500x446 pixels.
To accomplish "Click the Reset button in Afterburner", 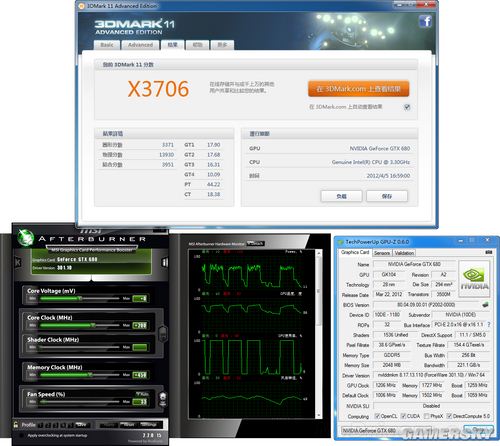I will (129, 425).
